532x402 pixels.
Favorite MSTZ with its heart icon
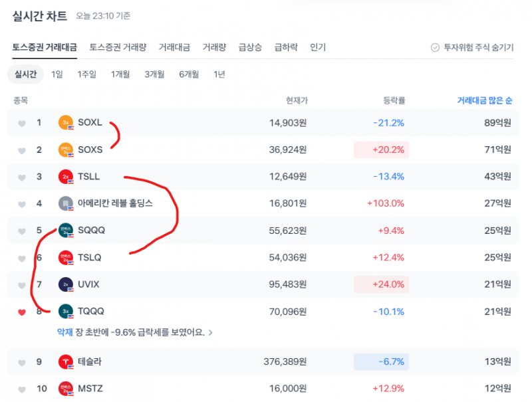click(x=22, y=389)
